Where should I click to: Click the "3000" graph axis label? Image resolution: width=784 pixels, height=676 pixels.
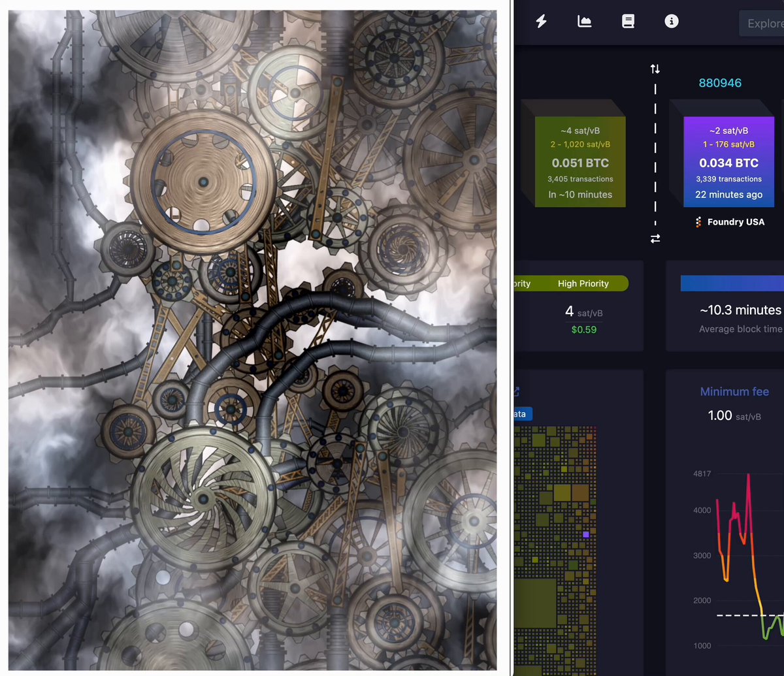pyautogui.click(x=702, y=556)
